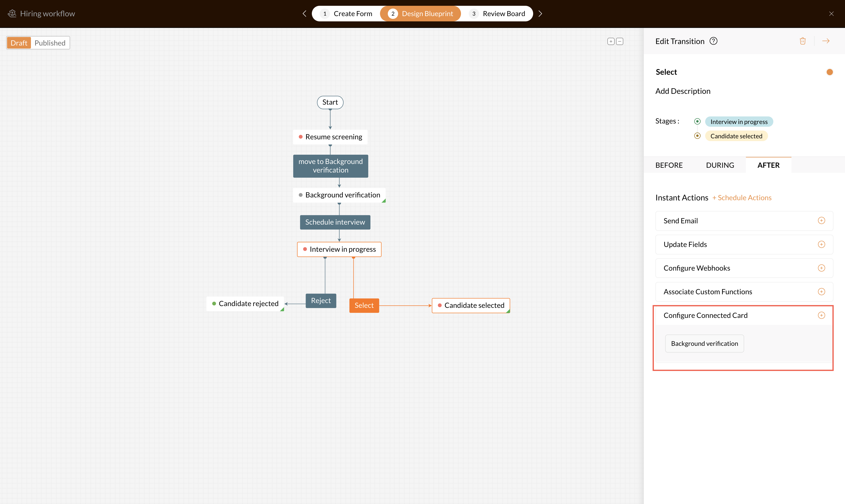845x504 pixels.
Task: Select the Interview in progress stage radio
Action: click(697, 121)
